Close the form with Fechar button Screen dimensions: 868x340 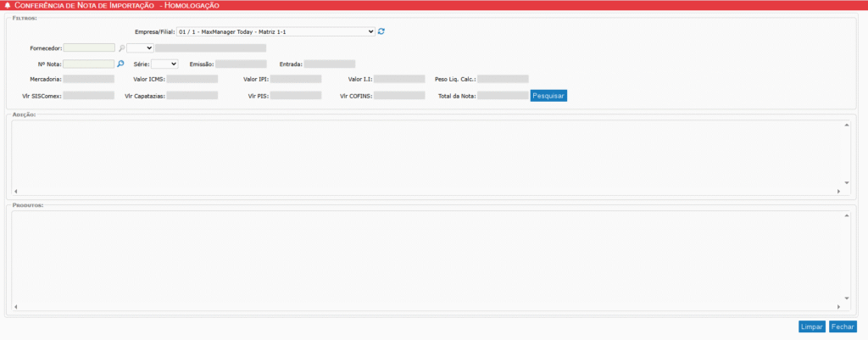[843, 326]
